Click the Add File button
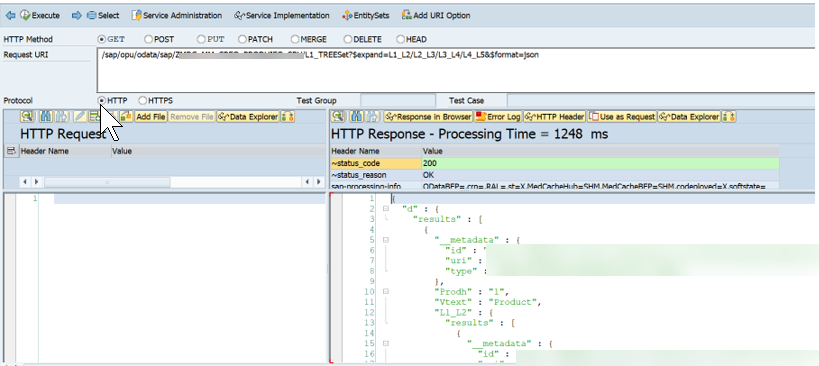Image resolution: width=819 pixels, height=366 pixels. point(150,117)
